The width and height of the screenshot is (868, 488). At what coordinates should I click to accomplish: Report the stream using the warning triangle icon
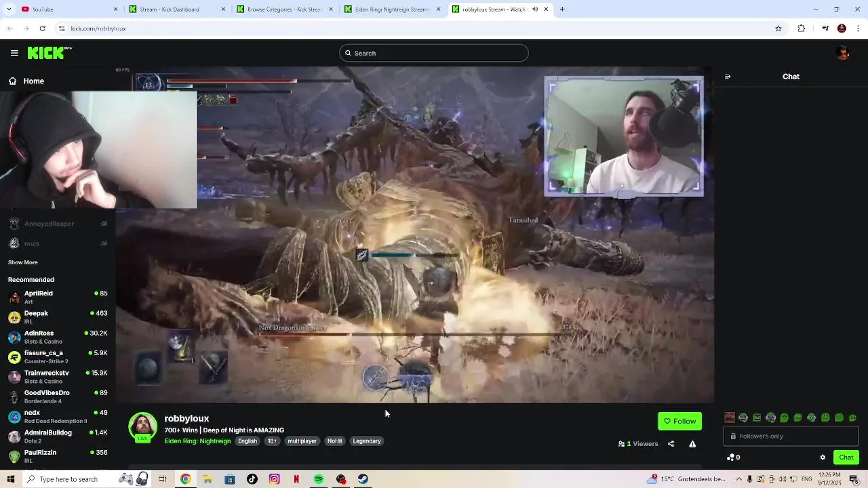pyautogui.click(x=692, y=444)
